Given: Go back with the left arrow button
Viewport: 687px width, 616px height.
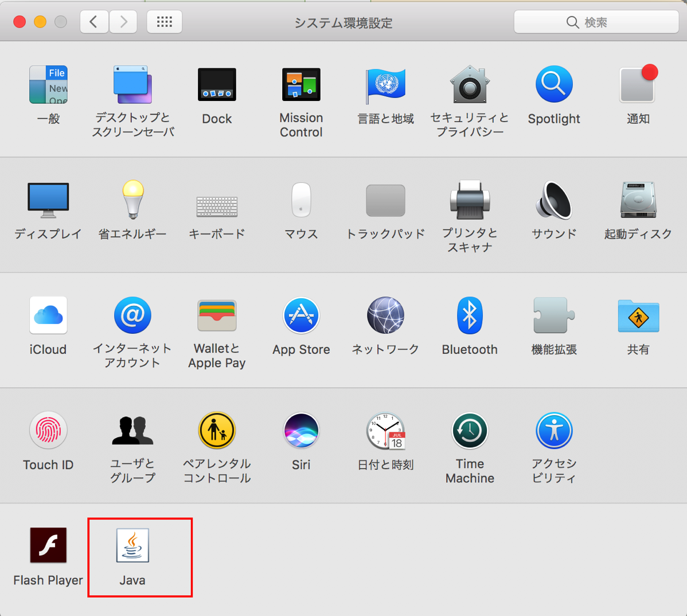Looking at the screenshot, I should [94, 22].
